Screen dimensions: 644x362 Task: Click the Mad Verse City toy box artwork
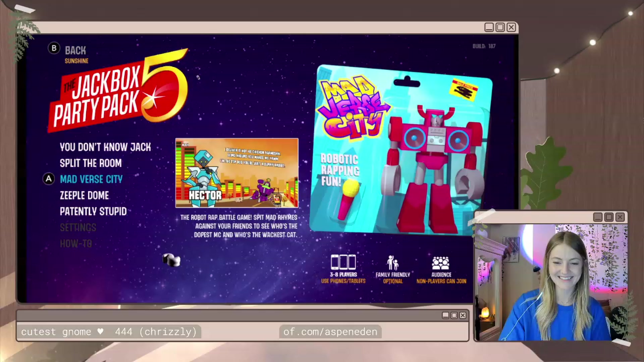[x=401, y=151]
